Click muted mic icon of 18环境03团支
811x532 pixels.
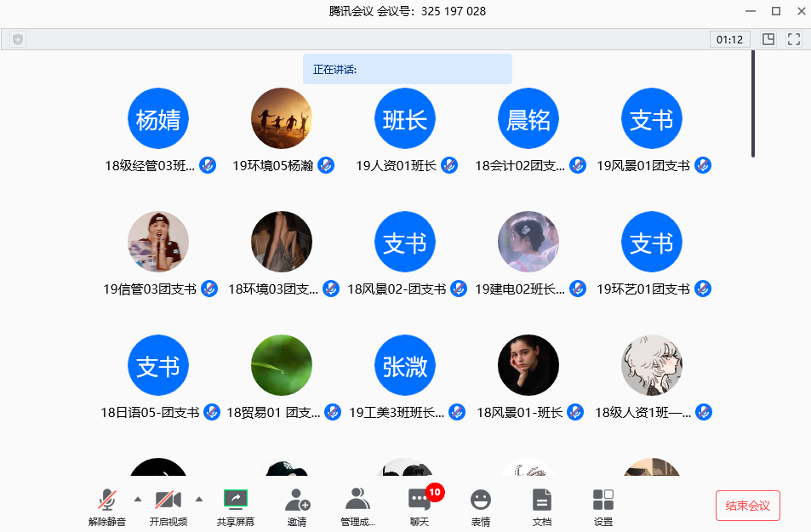[x=331, y=289]
